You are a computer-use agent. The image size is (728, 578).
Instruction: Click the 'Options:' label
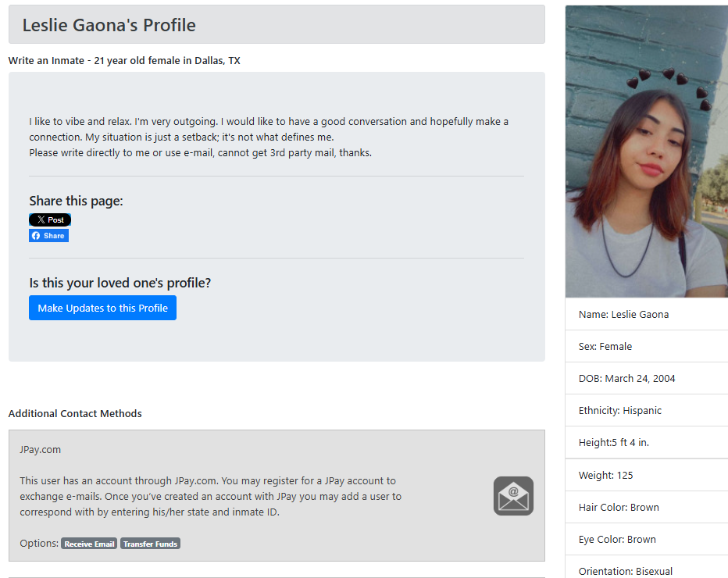[39, 543]
